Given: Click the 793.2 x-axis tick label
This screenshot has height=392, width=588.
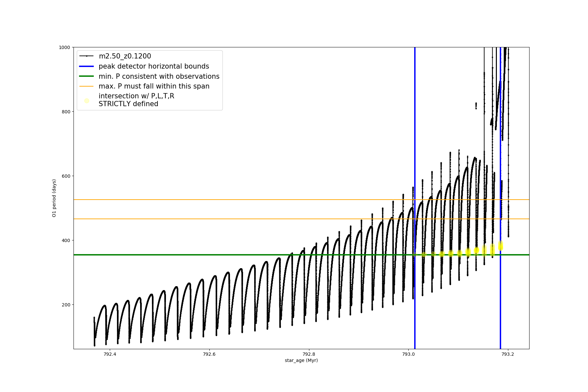Looking at the screenshot, I should click(x=508, y=354).
